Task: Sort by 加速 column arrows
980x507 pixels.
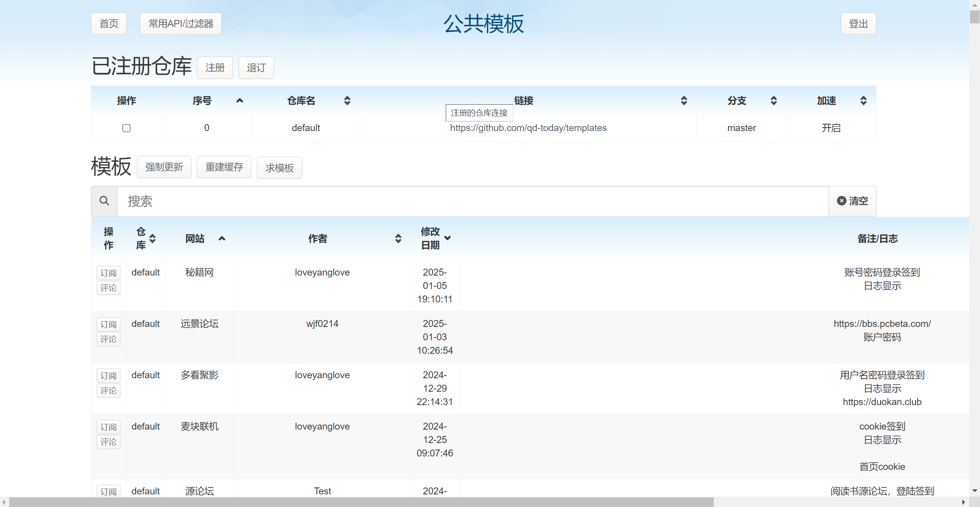Action: (x=863, y=101)
